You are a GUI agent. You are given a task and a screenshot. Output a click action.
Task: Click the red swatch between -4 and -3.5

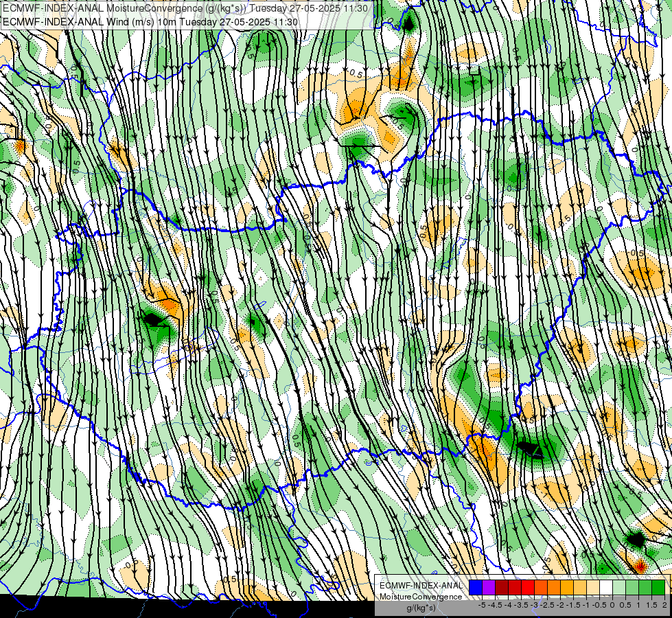(x=515, y=588)
